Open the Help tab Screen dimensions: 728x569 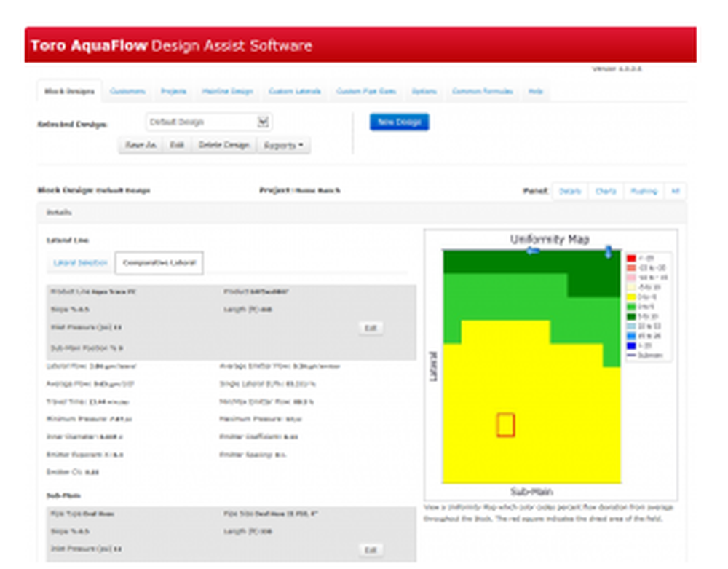(535, 92)
